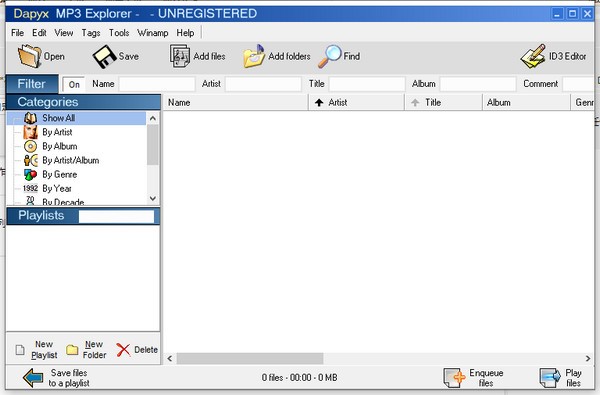Open the Tools menu
The height and width of the screenshot is (395, 600).
(119, 33)
